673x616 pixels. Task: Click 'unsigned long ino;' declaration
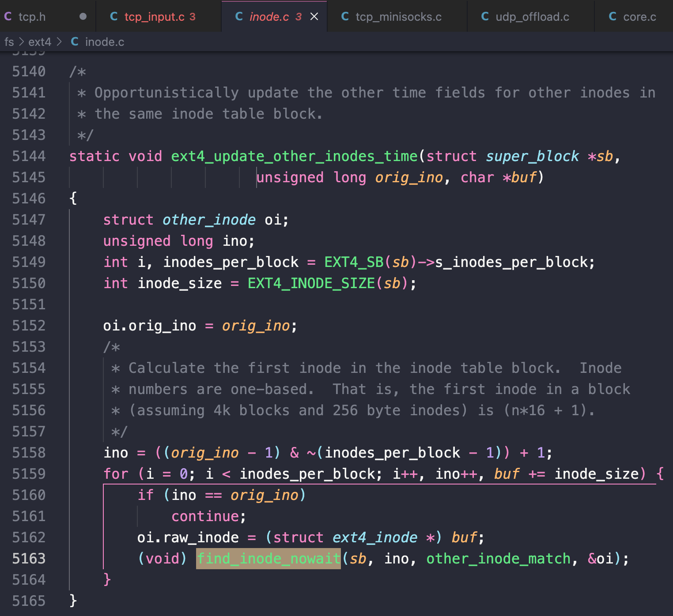click(x=179, y=241)
